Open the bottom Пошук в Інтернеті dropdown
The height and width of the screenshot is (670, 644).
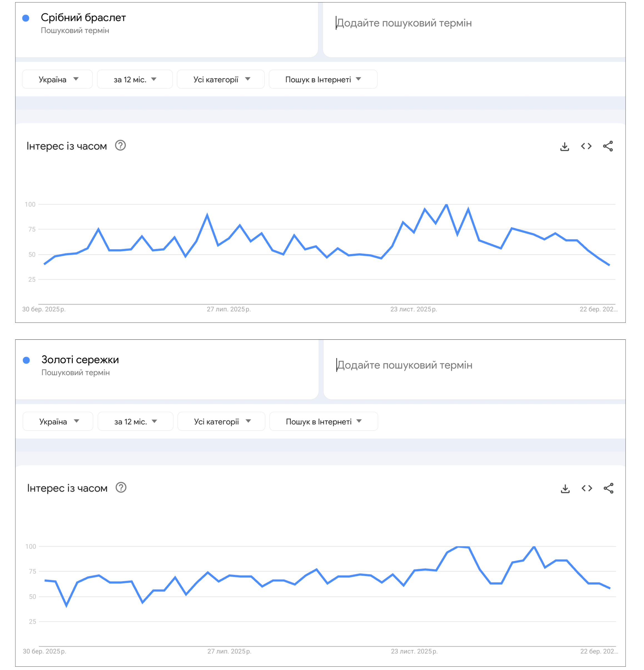(x=323, y=421)
